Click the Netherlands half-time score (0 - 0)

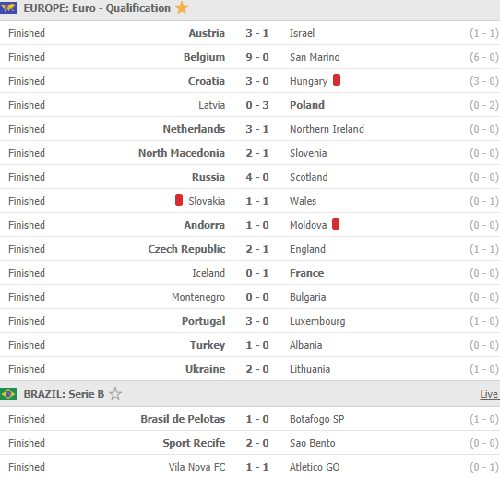484,129
